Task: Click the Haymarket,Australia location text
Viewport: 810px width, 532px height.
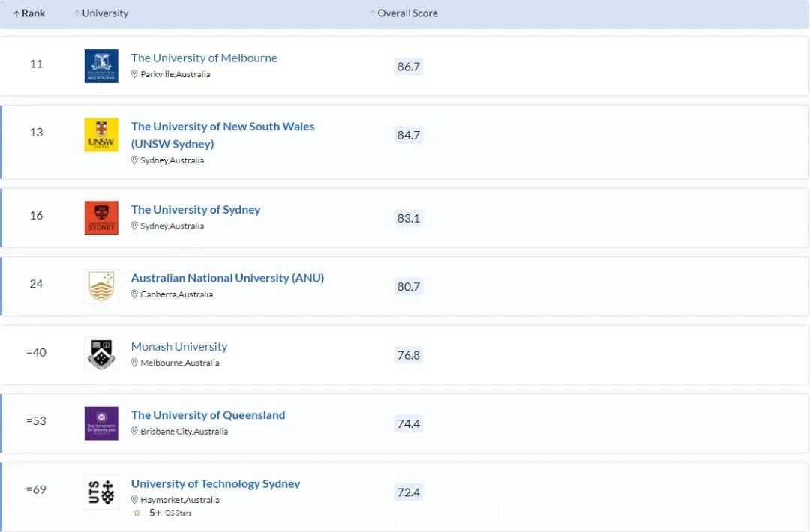Action: [180, 500]
